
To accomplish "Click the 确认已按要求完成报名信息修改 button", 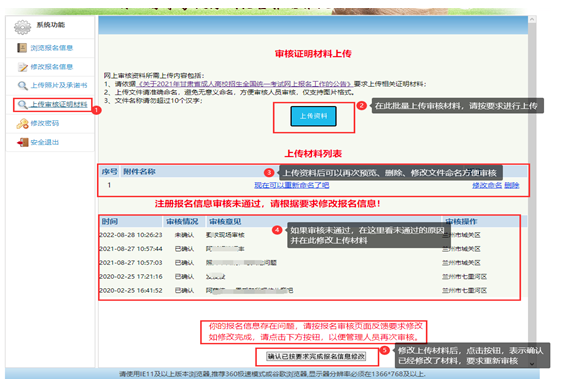I will 316,356.
